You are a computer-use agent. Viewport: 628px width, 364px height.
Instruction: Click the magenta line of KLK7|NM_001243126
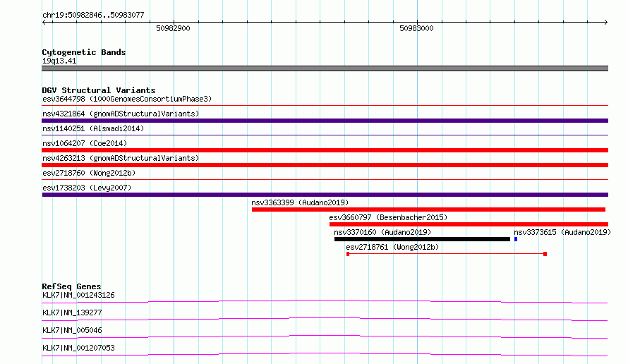[325, 301]
